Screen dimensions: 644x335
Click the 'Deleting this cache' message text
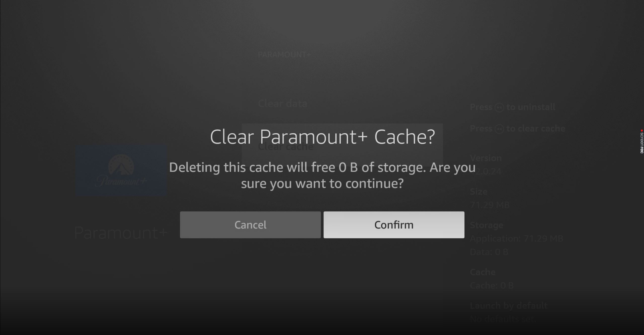click(322, 175)
